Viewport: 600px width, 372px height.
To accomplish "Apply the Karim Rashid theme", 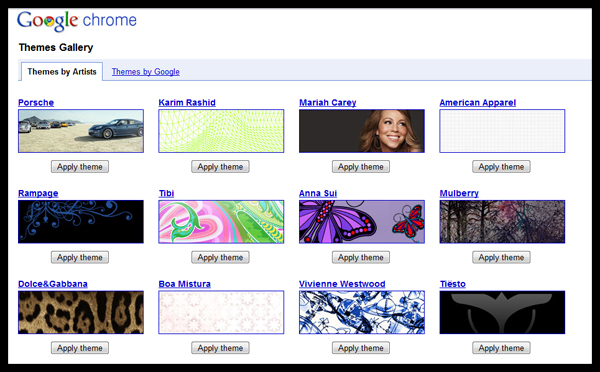I will [x=220, y=166].
